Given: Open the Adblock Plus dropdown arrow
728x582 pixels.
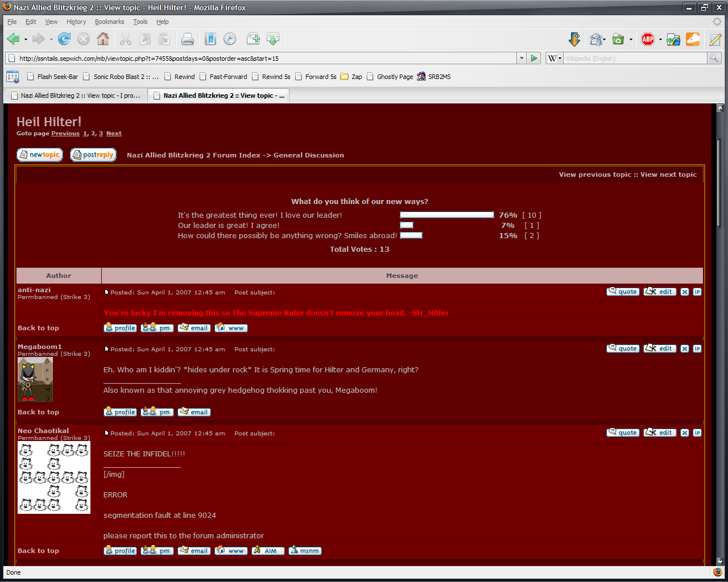Looking at the screenshot, I should 660,40.
